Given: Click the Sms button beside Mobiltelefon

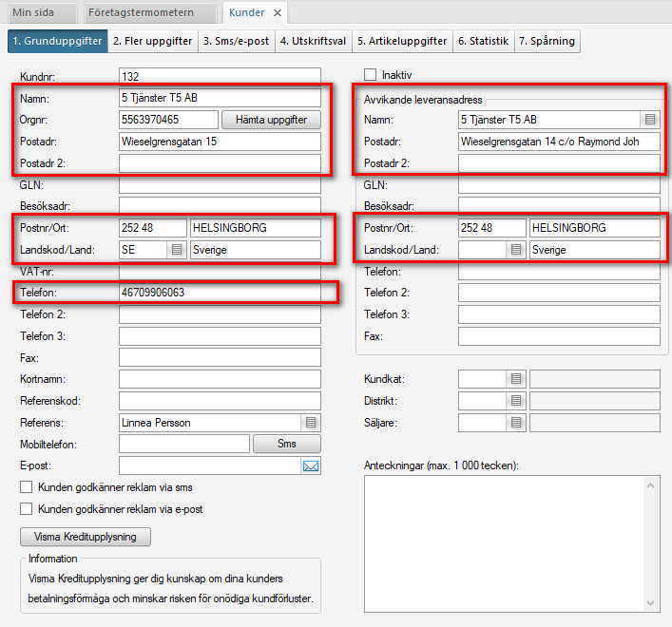Looking at the screenshot, I should [x=286, y=444].
